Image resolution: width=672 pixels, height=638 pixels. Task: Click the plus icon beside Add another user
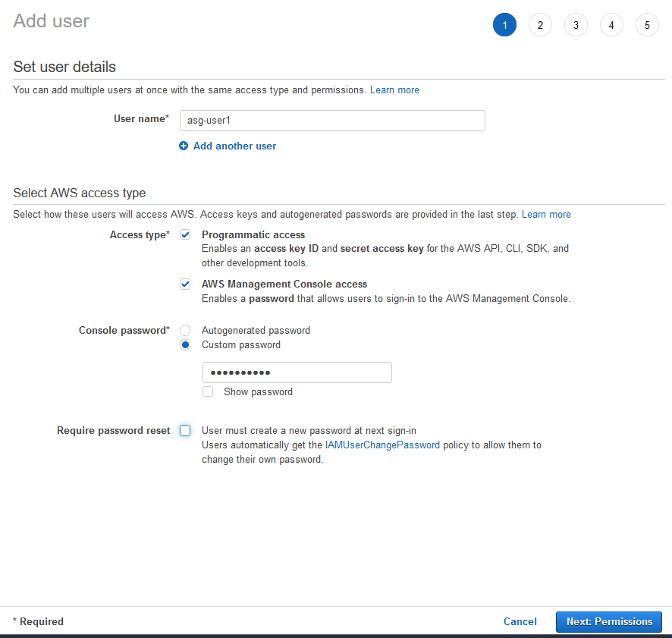tap(184, 146)
